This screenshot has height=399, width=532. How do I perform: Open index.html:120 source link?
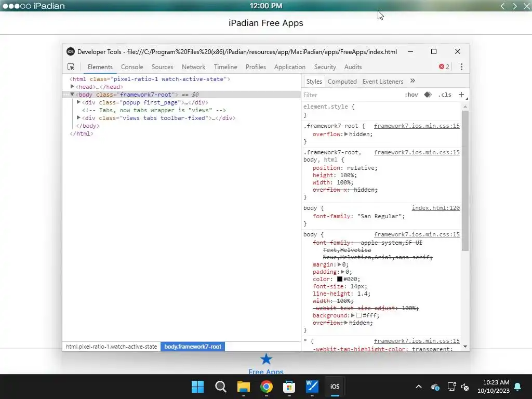coord(436,208)
